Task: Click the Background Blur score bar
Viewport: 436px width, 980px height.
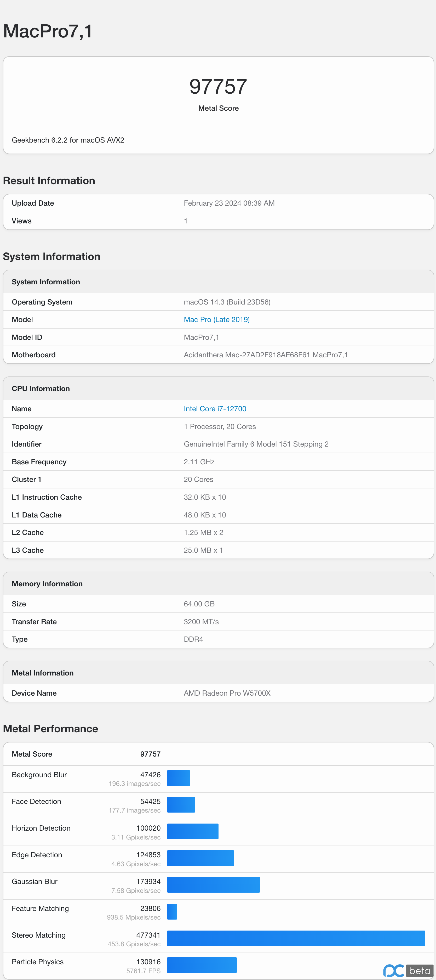Action: tap(178, 778)
